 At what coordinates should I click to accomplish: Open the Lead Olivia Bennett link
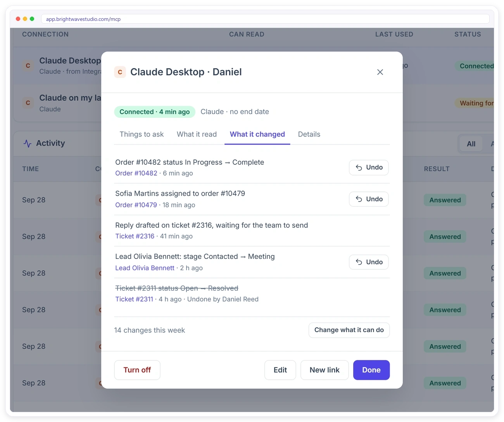click(x=145, y=268)
